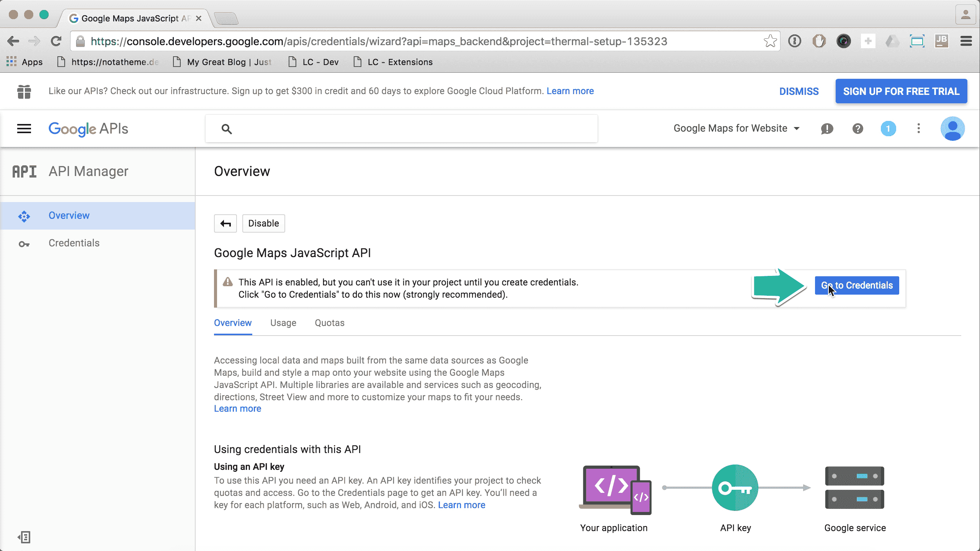
Task: Click the help question mark icon
Action: point(857,128)
